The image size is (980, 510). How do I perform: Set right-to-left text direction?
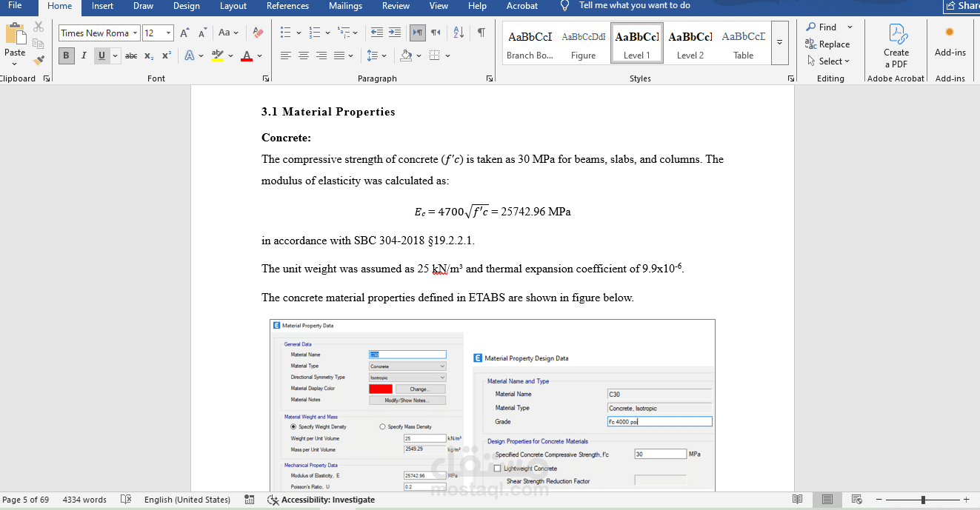pyautogui.click(x=436, y=33)
